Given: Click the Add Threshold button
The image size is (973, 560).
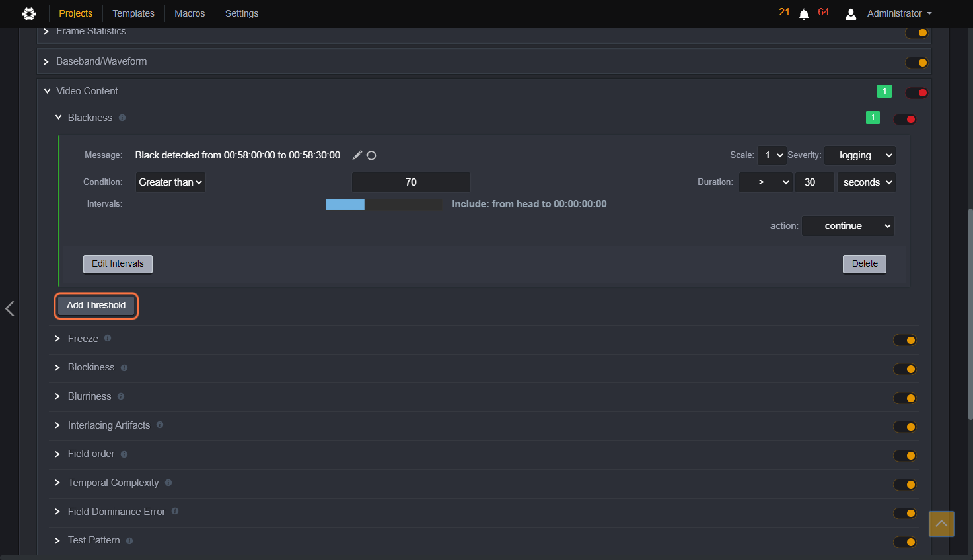Looking at the screenshot, I should 96,306.
